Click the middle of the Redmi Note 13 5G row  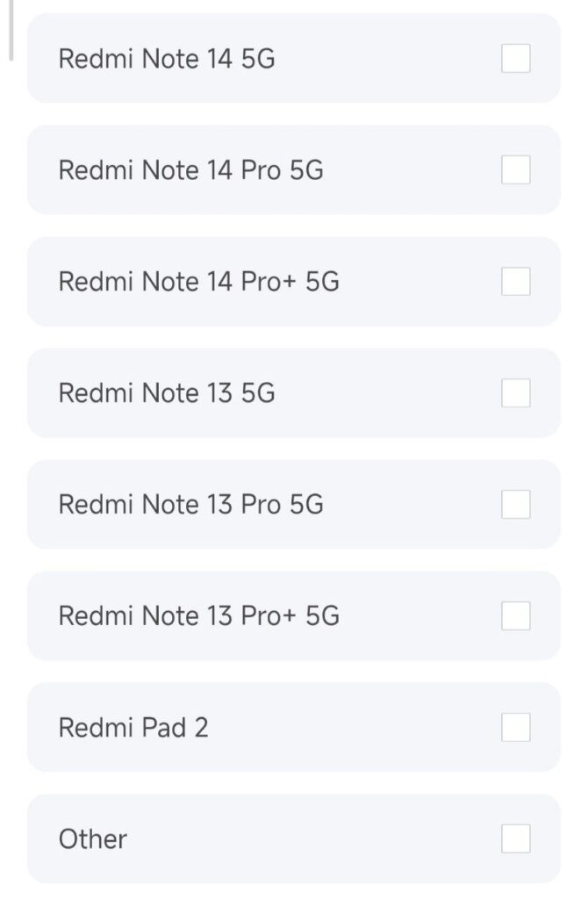[x=294, y=393]
